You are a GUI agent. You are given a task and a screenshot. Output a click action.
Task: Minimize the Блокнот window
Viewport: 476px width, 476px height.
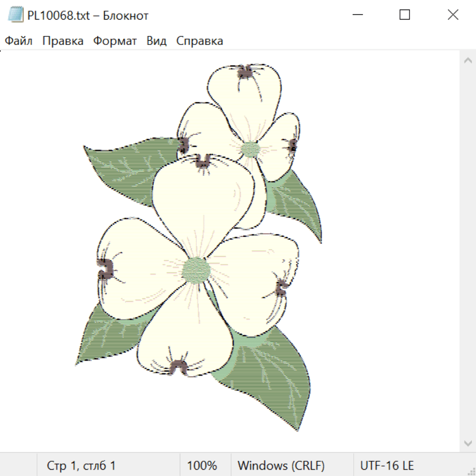[x=357, y=15]
